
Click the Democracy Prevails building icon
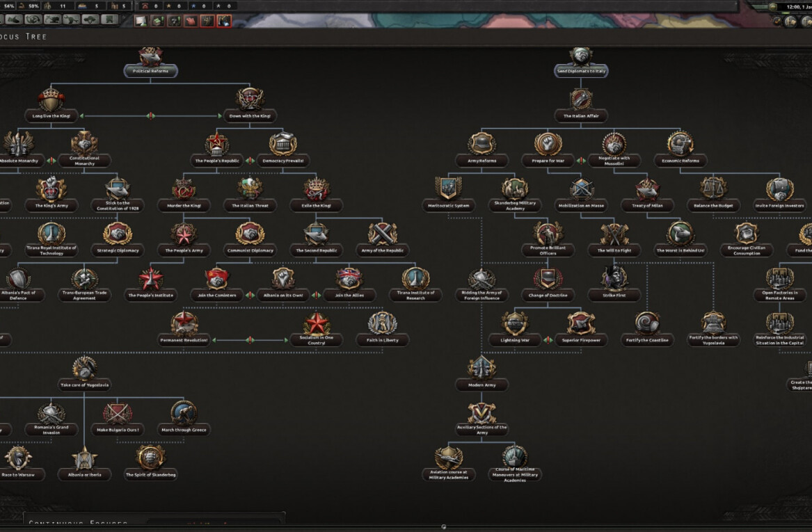(x=282, y=145)
